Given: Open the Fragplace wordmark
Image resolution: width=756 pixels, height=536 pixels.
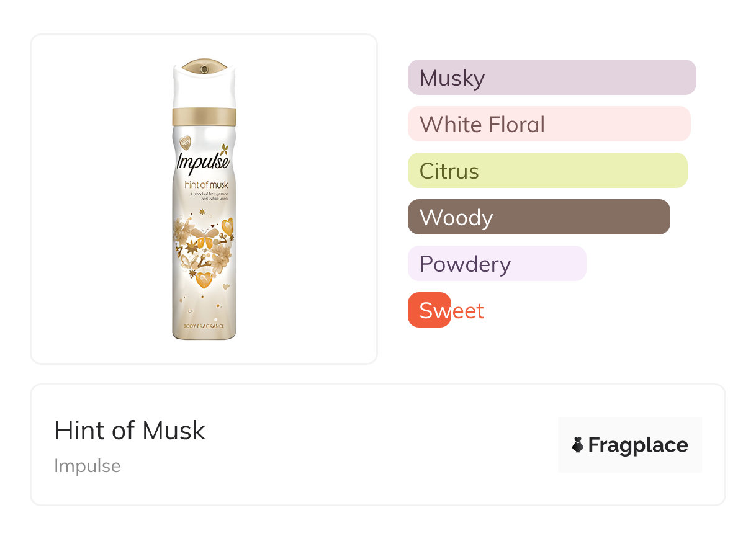Looking at the screenshot, I should [x=637, y=445].
